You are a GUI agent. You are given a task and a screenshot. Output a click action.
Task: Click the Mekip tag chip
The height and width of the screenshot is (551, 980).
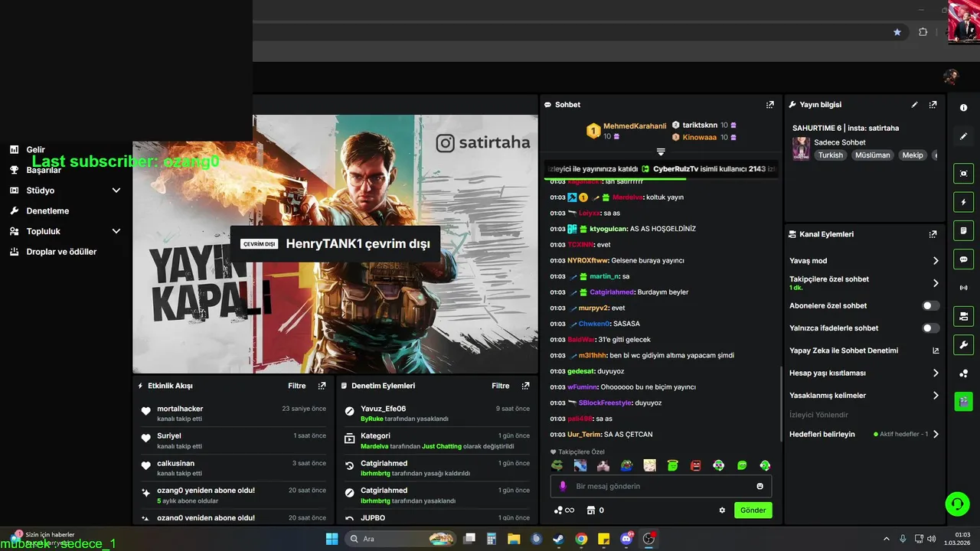913,155
